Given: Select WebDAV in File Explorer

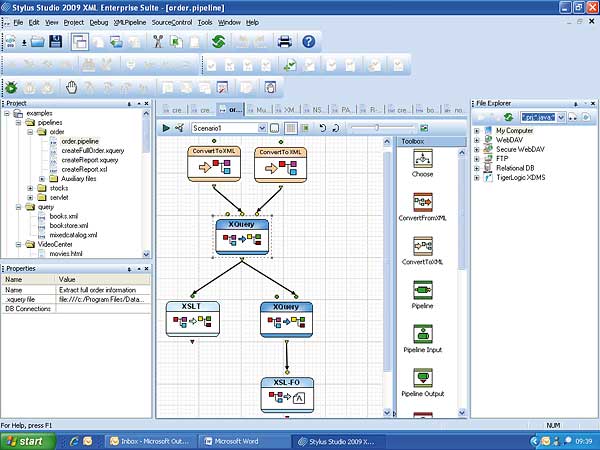Looking at the screenshot, I should 509,140.
